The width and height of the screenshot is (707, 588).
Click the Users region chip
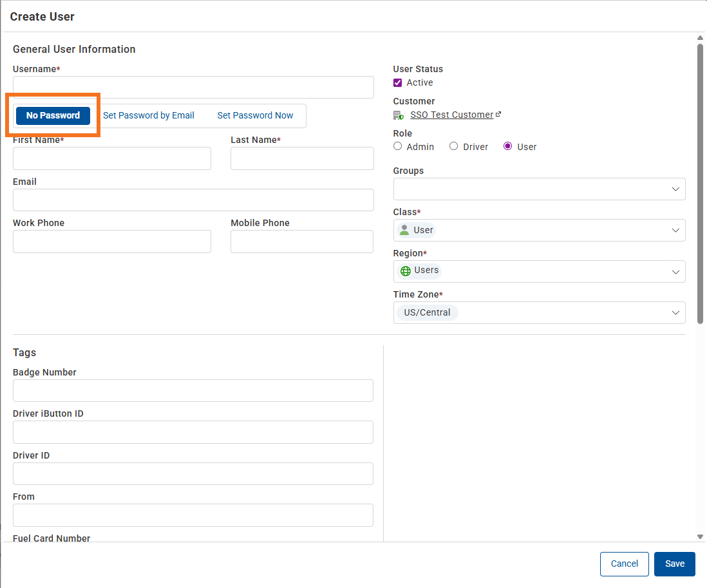419,270
